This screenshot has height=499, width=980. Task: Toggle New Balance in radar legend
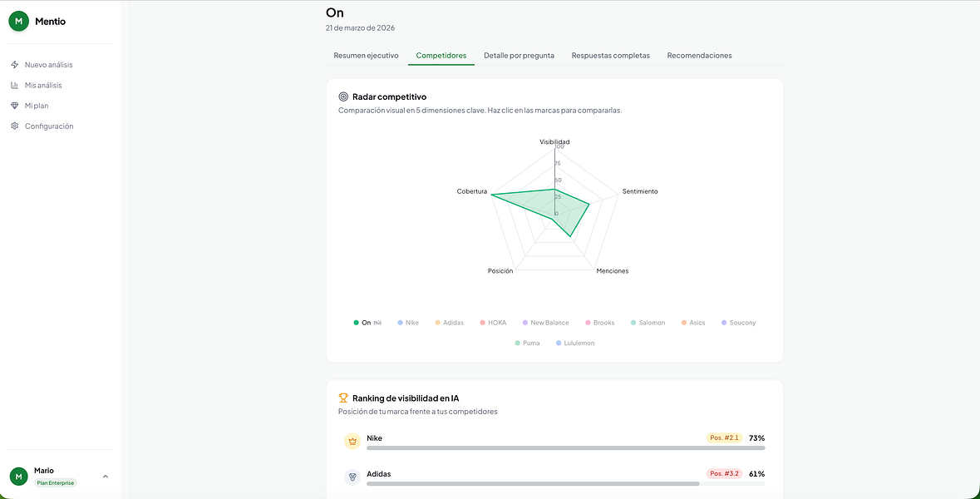545,323
